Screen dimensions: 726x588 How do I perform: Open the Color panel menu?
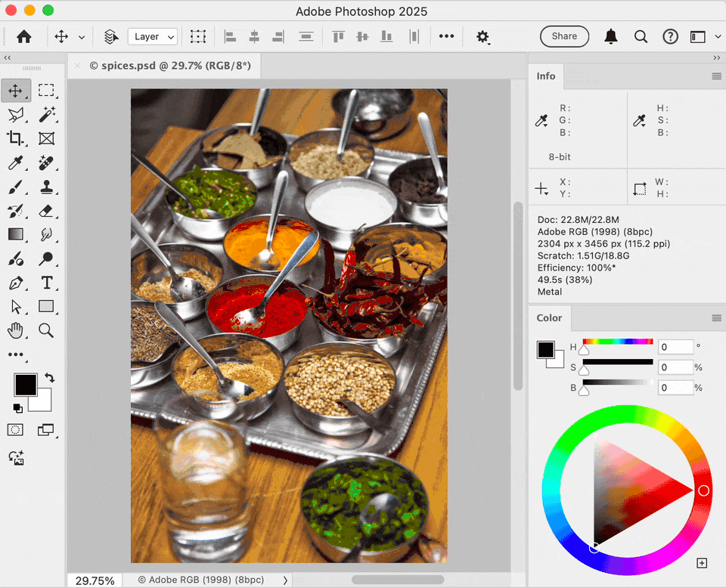pos(716,318)
